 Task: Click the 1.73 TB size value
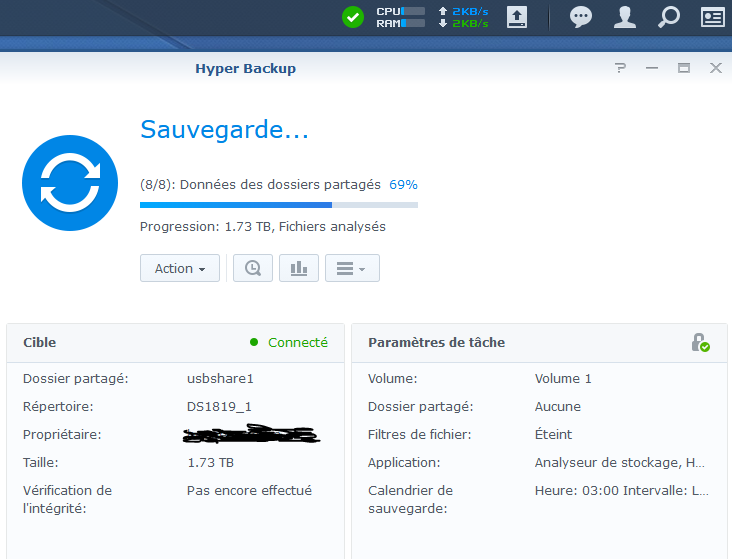pyautogui.click(x=211, y=462)
